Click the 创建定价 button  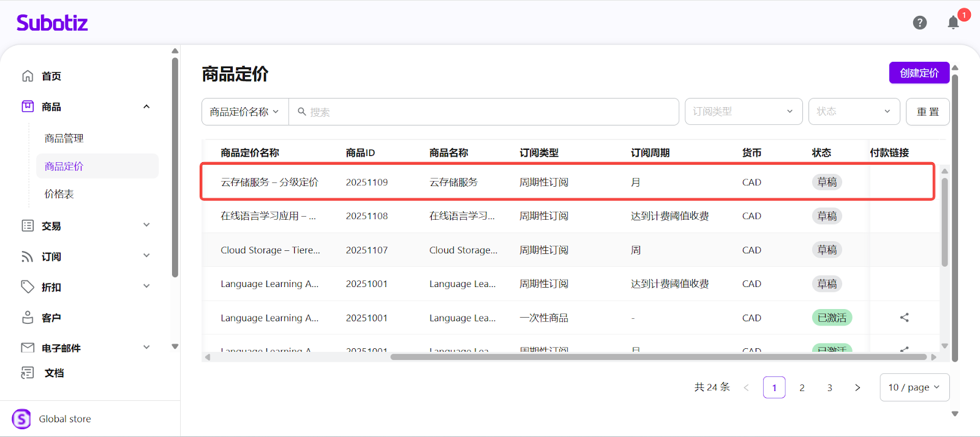919,73
